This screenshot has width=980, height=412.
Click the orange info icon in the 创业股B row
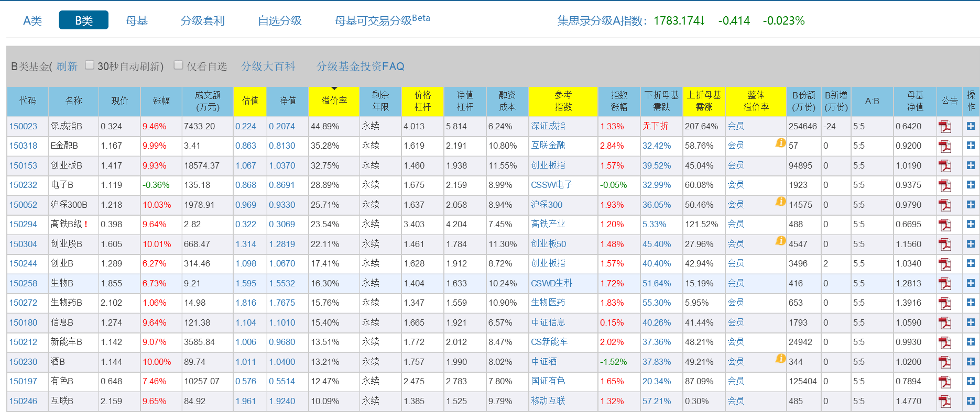[x=780, y=241]
